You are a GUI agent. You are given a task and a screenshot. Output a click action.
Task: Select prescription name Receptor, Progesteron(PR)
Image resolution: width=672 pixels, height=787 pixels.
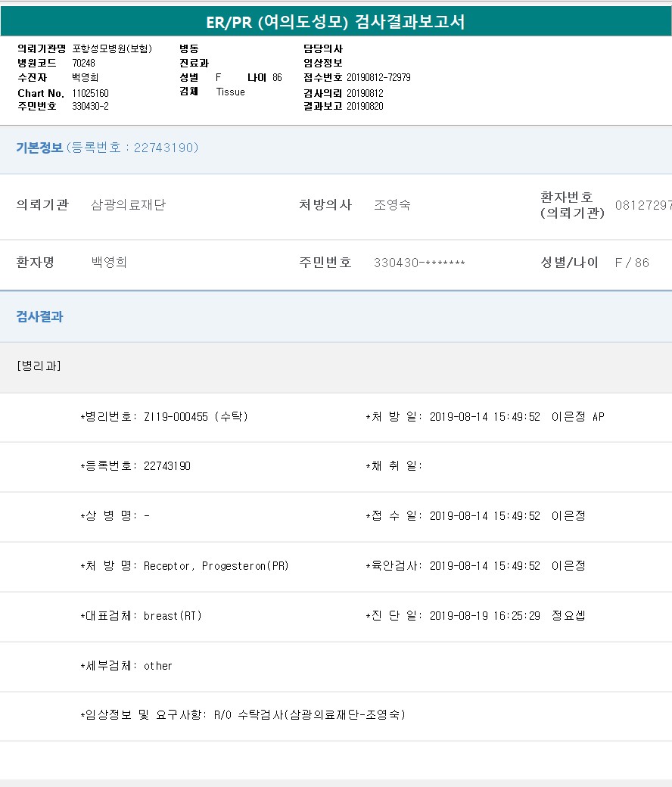click(x=216, y=566)
